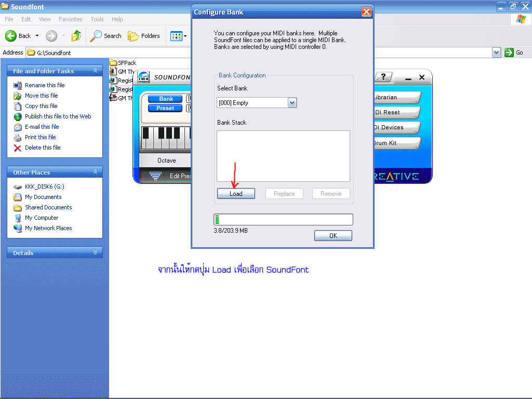Open the Search magnifier in toolbar
The height and width of the screenshot is (399, 532).
pyautogui.click(x=96, y=36)
